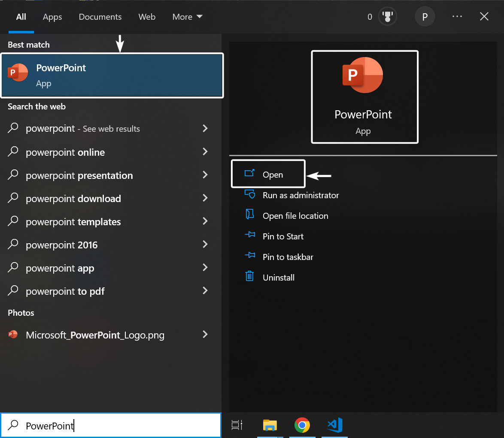Click Open to launch PowerPoint
The height and width of the screenshot is (438, 504).
coord(273,175)
